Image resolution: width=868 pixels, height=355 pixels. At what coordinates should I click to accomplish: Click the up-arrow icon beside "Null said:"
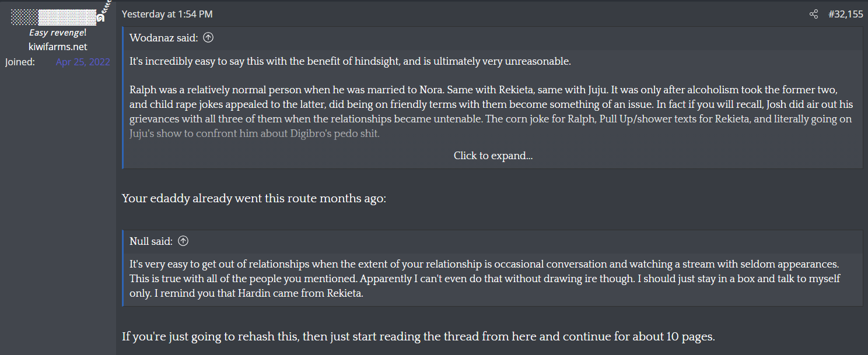(x=183, y=241)
